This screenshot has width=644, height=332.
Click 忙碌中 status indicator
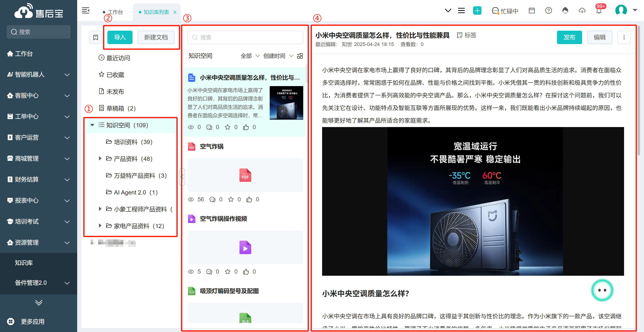tap(505, 11)
